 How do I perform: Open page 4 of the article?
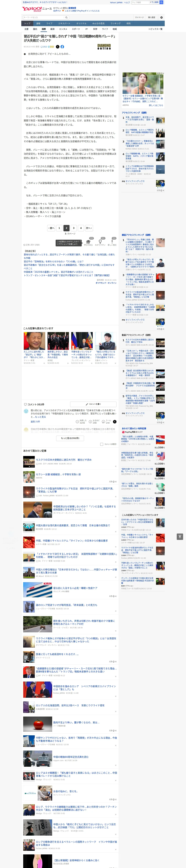coord(81,228)
